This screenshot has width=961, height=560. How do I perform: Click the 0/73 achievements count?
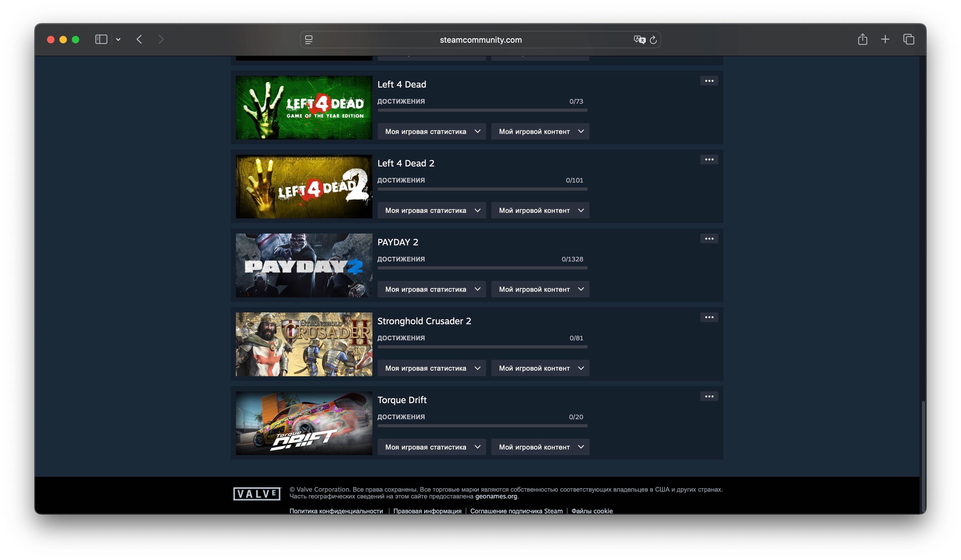tap(576, 101)
